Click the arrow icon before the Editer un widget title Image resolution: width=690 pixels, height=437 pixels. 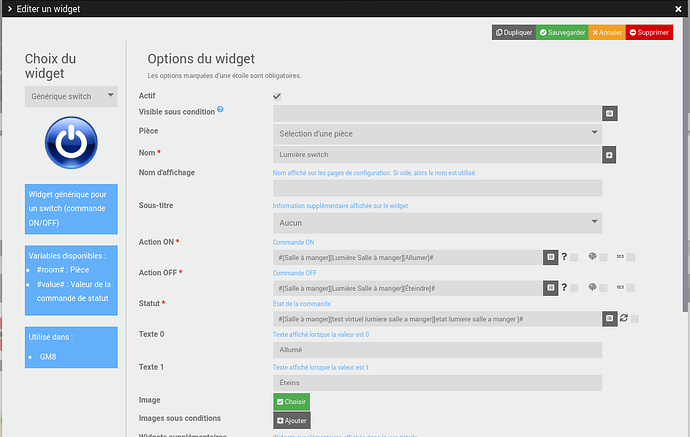(10, 9)
